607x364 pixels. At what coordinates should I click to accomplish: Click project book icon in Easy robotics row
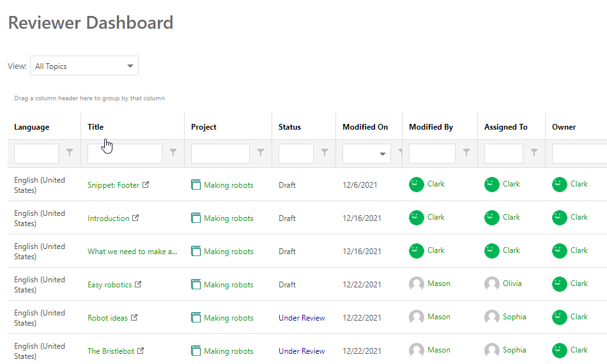tap(196, 284)
